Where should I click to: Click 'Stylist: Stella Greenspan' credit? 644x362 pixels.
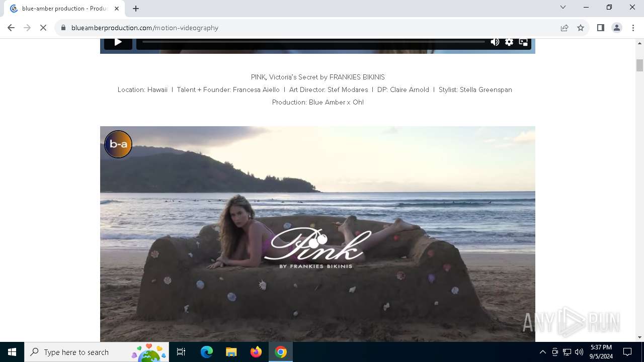tap(475, 89)
